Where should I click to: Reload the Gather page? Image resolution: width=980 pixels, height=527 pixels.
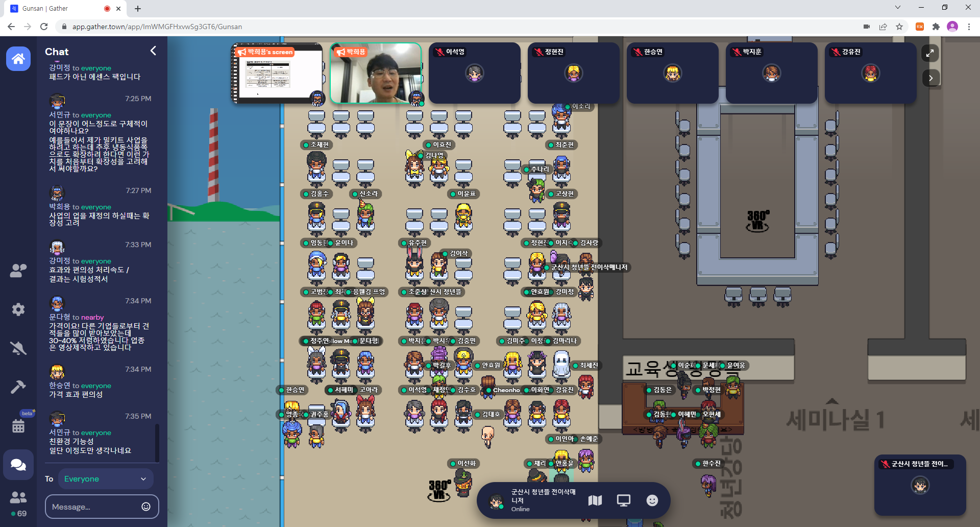pos(44,27)
